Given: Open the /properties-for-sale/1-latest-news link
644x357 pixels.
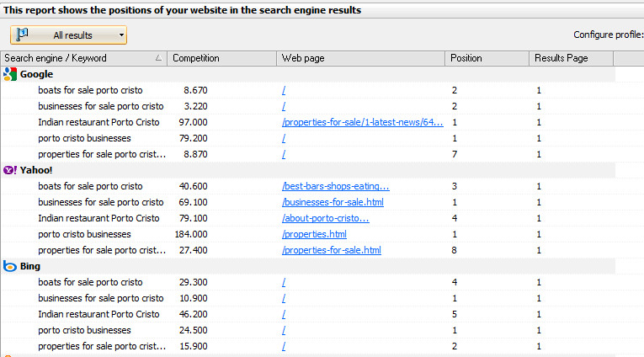Looking at the screenshot, I should point(362,122).
